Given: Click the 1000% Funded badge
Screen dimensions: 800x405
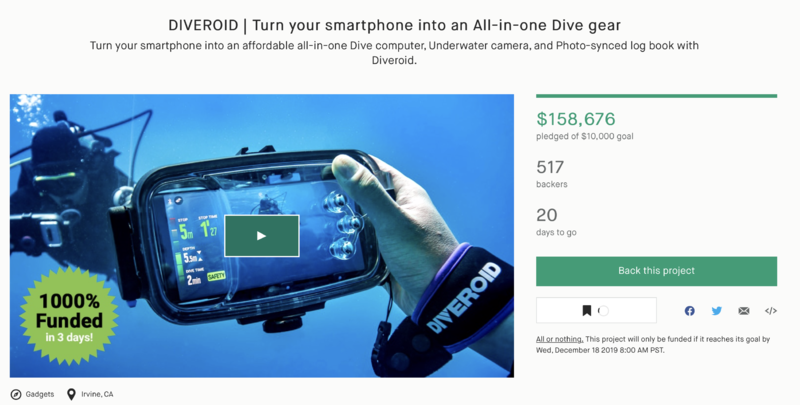Looking at the screenshot, I should [69, 316].
